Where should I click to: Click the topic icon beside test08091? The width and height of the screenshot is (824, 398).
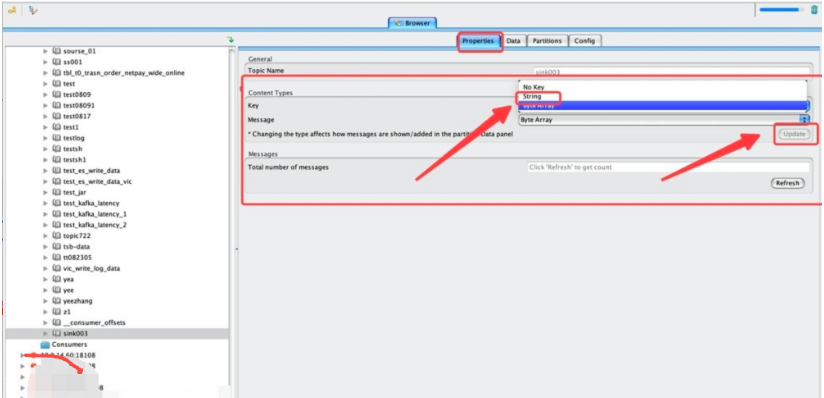(57, 105)
